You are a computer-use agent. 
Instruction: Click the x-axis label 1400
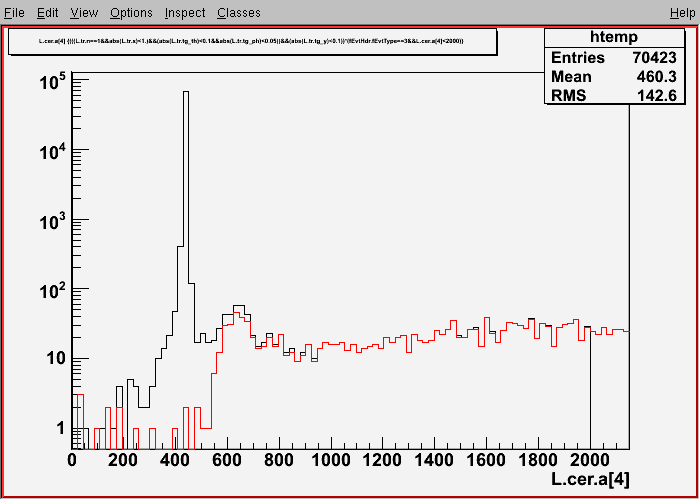tap(434, 460)
